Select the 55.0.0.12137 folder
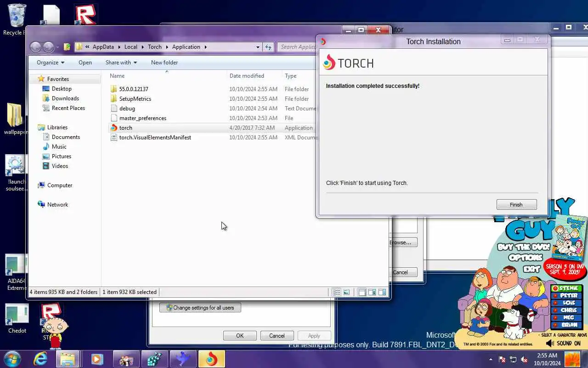The height and width of the screenshot is (368, 588). (133, 89)
